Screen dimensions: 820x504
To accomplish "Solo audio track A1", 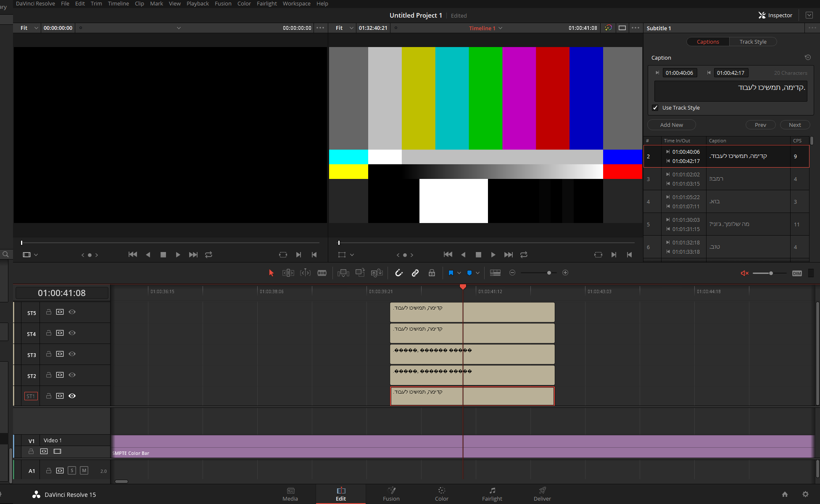I will pos(72,470).
